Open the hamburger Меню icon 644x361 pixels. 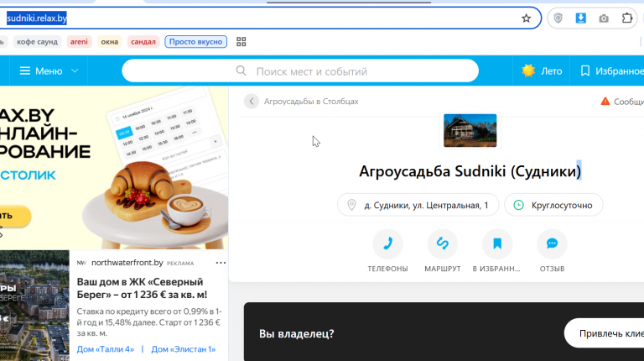pos(25,71)
